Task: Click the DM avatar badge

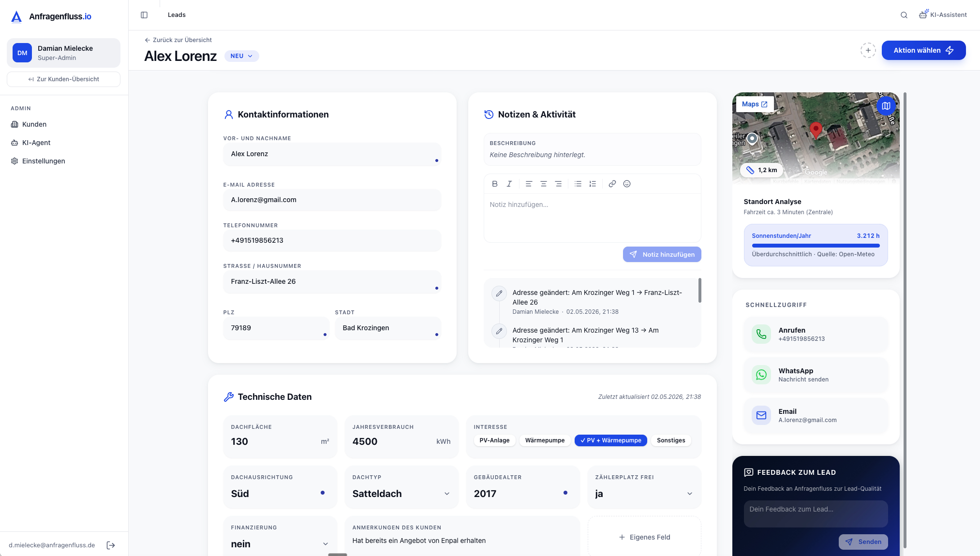Action: (x=22, y=53)
